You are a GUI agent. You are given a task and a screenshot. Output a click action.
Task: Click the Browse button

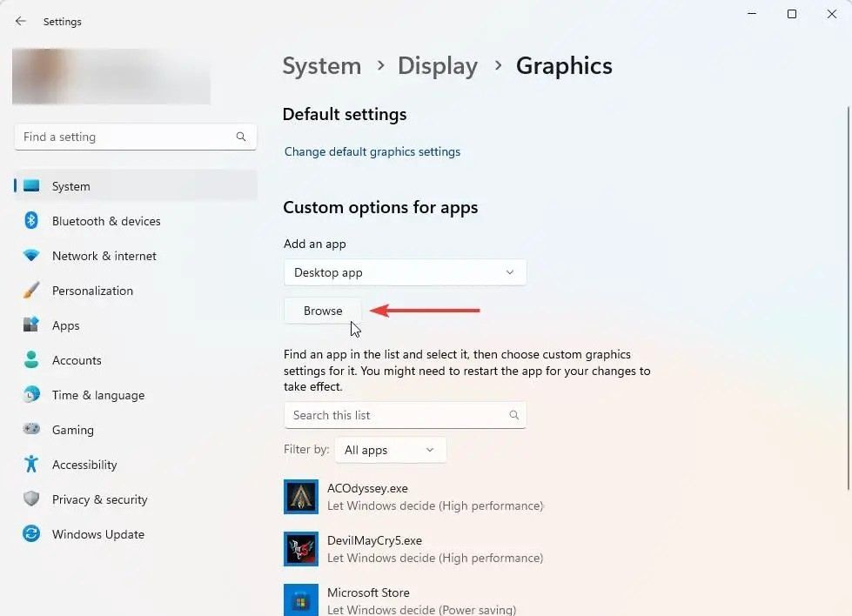322,311
